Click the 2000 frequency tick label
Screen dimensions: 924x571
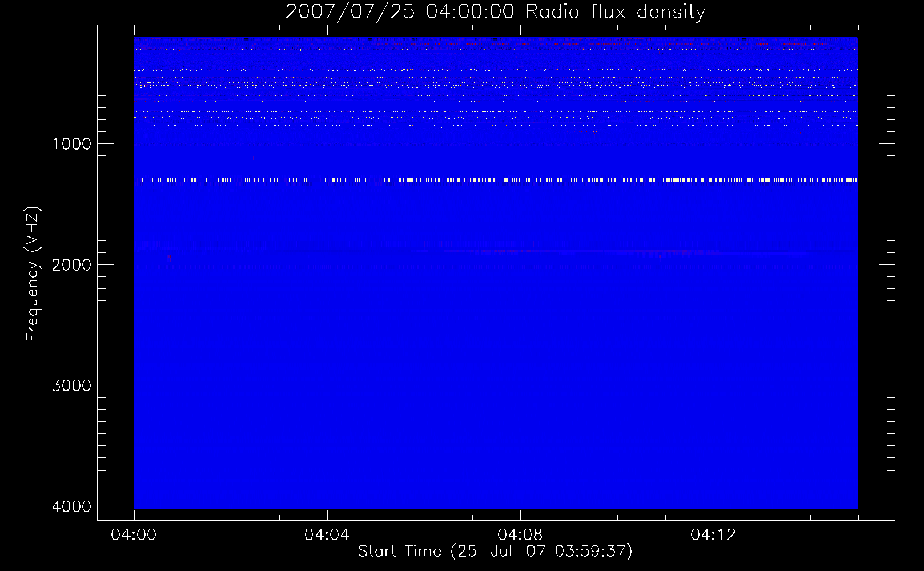tap(71, 265)
